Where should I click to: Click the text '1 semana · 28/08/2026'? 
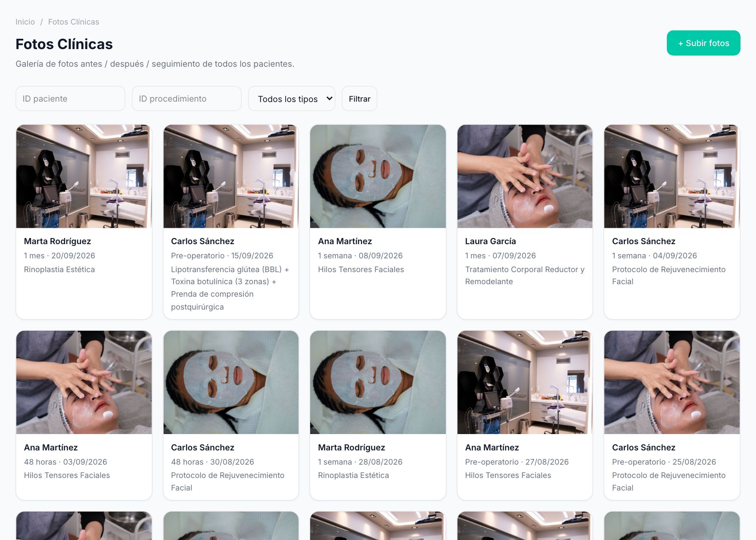[360, 462]
